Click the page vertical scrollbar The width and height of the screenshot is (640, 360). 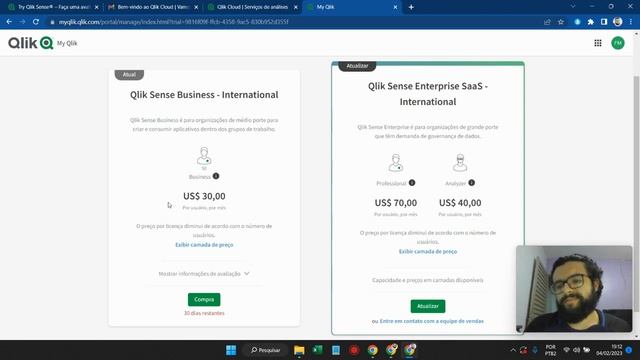(x=636, y=194)
